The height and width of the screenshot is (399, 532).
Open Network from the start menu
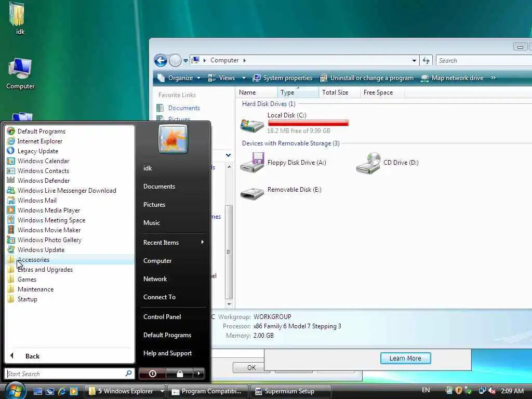155,279
